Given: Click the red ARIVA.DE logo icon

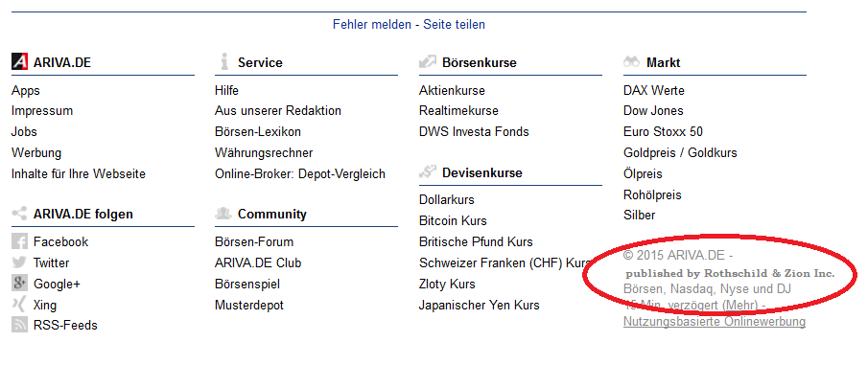Looking at the screenshot, I should point(19,61).
